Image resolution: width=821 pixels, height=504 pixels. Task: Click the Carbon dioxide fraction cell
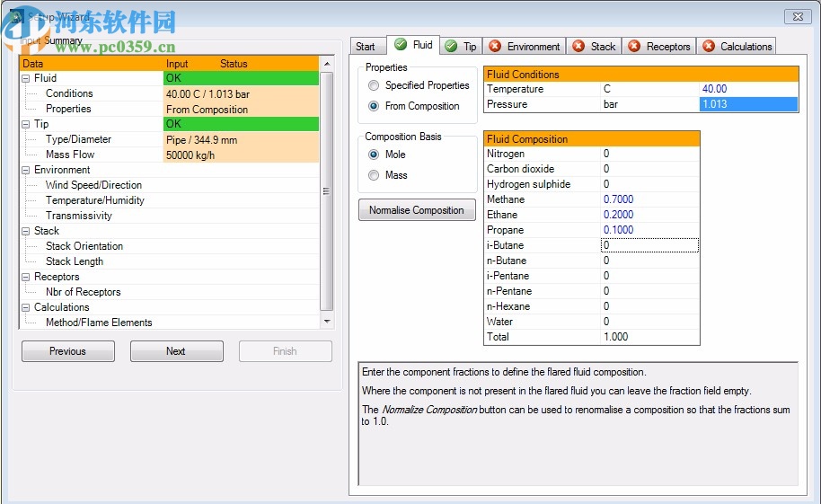coord(649,169)
